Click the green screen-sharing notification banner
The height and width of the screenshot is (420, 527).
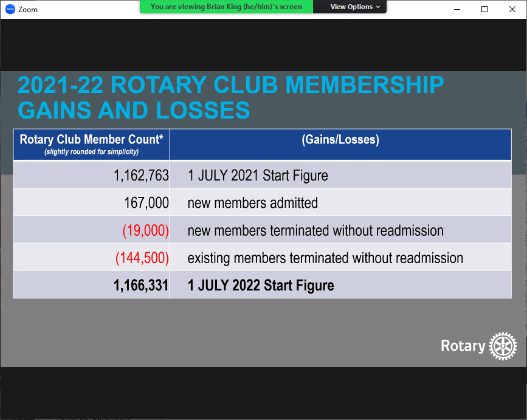coord(226,7)
